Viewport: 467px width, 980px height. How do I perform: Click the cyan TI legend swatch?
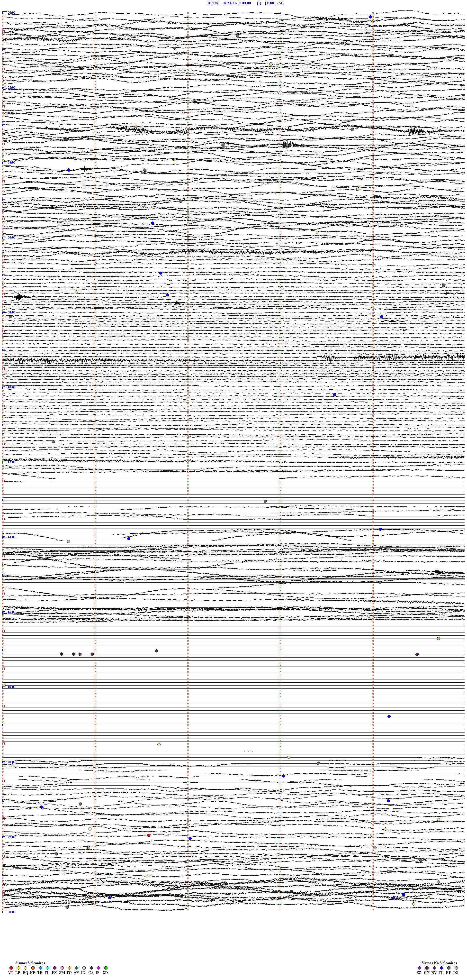[47, 968]
